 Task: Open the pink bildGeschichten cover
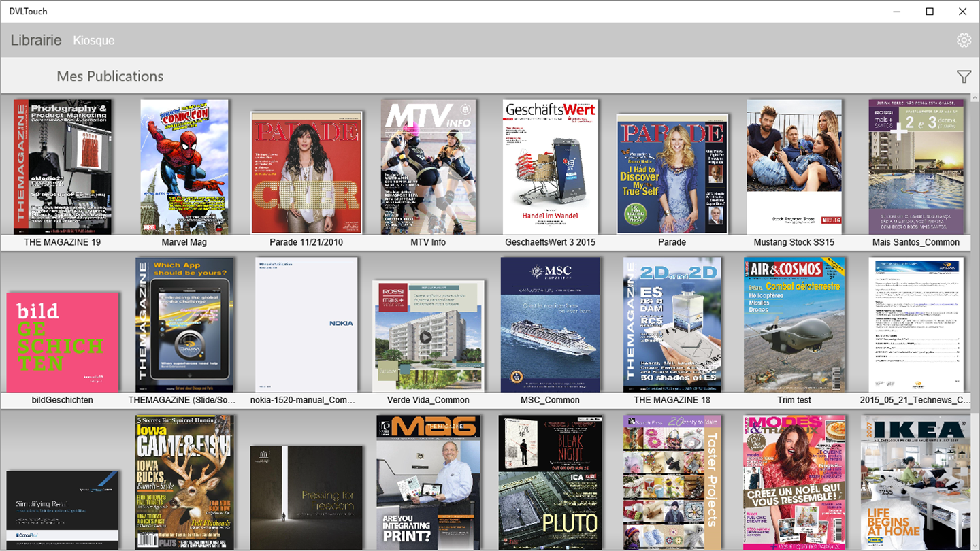(x=63, y=342)
